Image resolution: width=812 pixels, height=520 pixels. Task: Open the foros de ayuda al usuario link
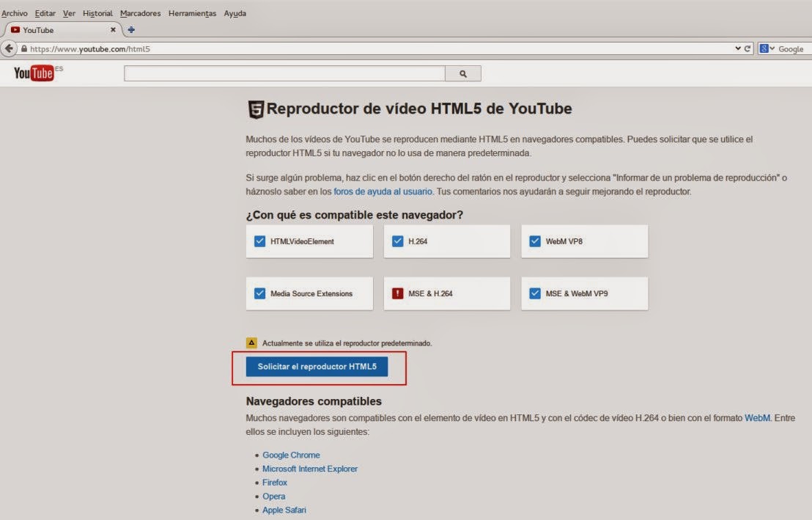(x=383, y=191)
